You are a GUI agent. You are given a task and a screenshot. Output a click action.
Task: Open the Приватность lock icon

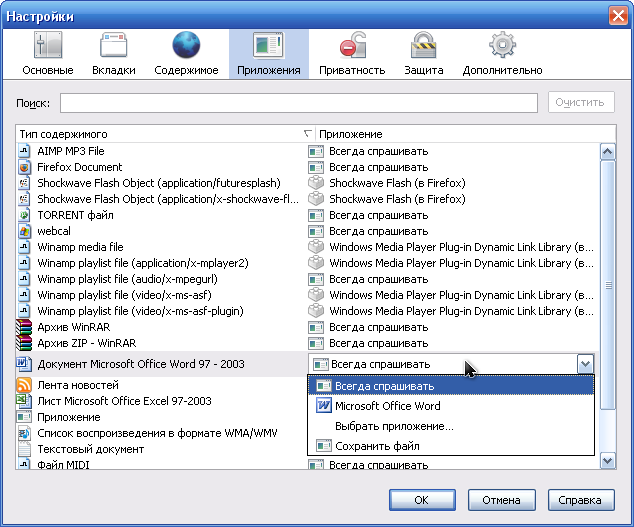click(x=353, y=44)
